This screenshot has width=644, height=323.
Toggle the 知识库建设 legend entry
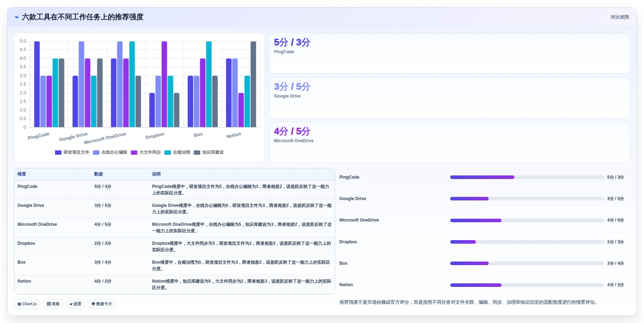click(x=208, y=153)
